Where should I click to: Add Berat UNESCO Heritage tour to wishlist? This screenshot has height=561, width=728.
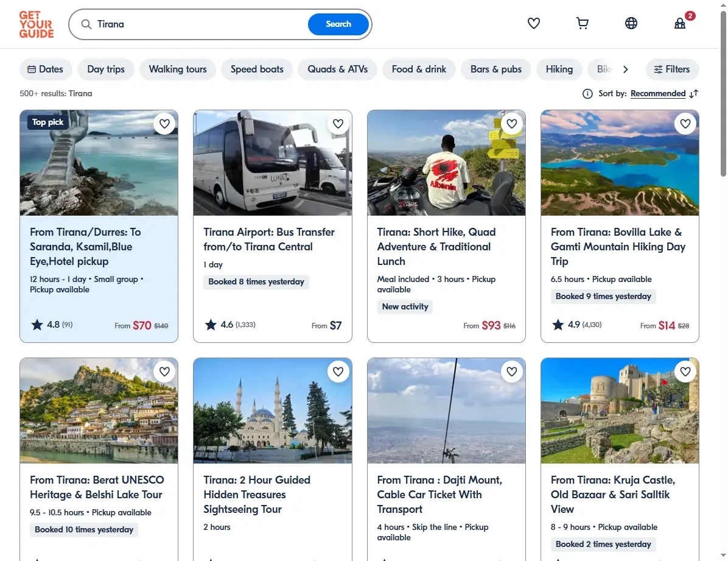point(164,372)
